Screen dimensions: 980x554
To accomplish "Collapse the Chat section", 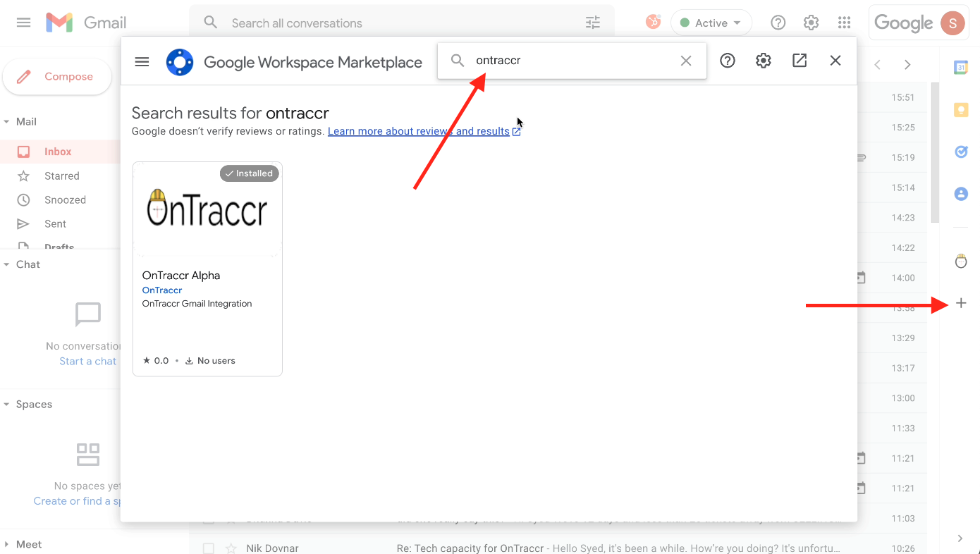I will coord(7,264).
